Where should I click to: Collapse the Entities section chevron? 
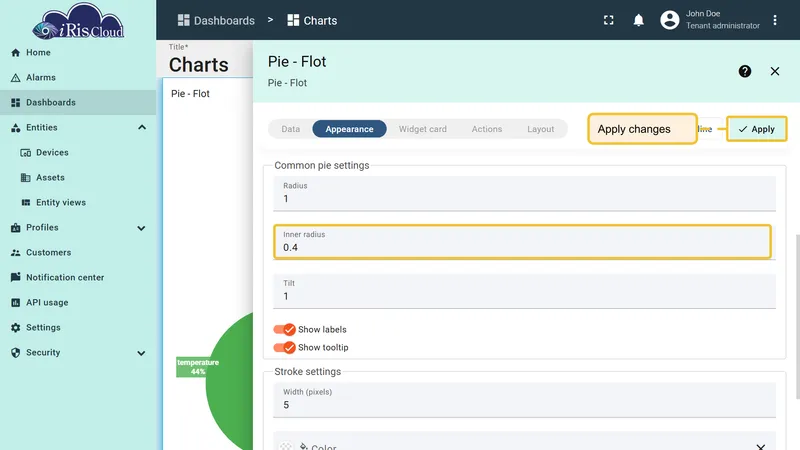click(x=142, y=128)
